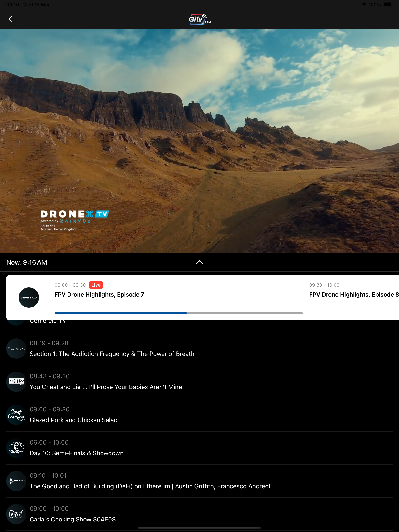
Task: Tap the Drone TV watermark in the video
Action: pyautogui.click(x=75, y=220)
